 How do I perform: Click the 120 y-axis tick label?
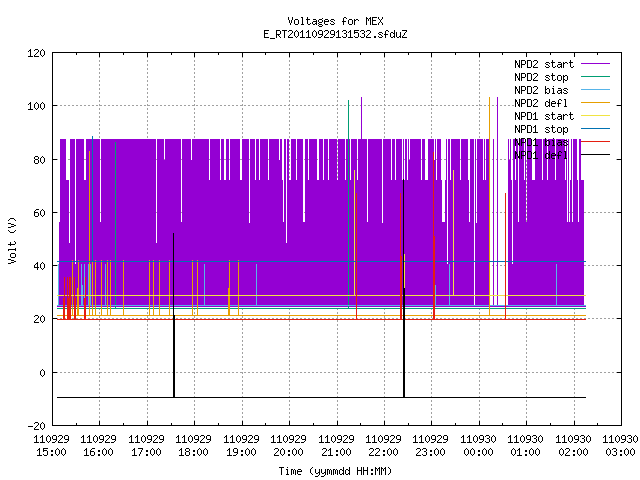click(36, 53)
